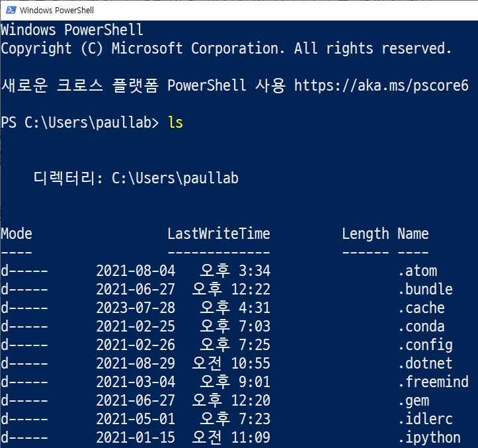The width and height of the screenshot is (478, 448).
Task: Select the .atom directory name
Action: tap(417, 271)
